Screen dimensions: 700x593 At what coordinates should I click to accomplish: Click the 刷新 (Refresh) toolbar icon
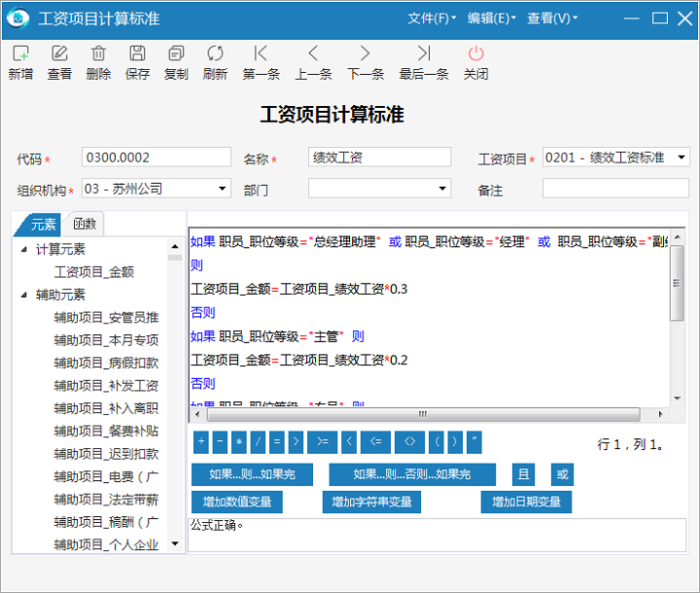(215, 53)
